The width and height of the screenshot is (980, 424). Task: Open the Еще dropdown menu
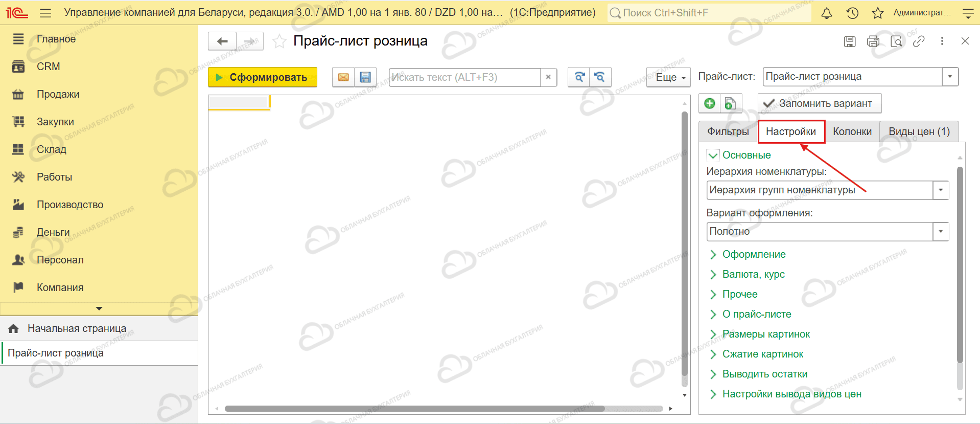[x=668, y=77]
